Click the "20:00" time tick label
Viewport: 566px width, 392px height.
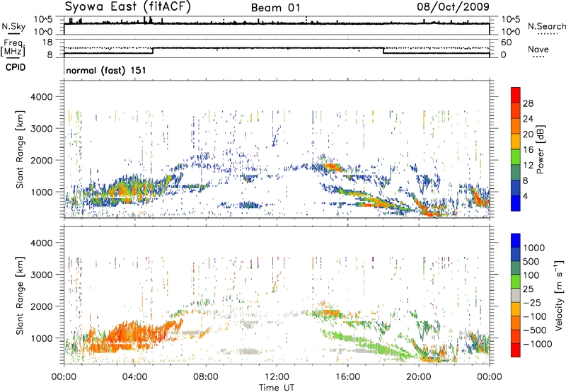coord(418,377)
